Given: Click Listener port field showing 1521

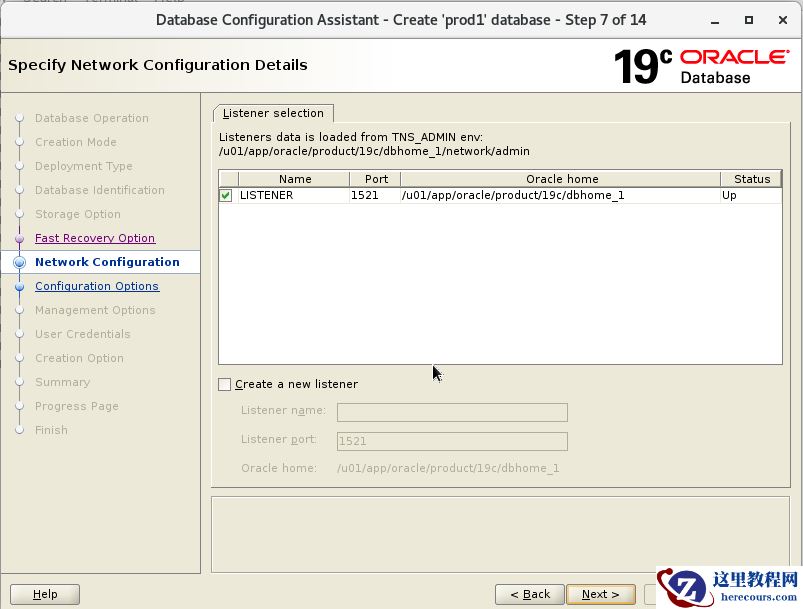Looking at the screenshot, I should pyautogui.click(x=452, y=441).
